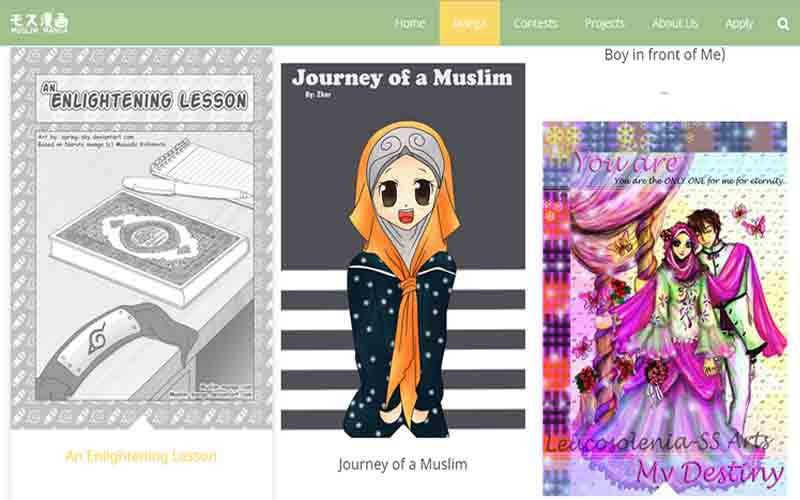Go to the Home menu item

(x=409, y=23)
